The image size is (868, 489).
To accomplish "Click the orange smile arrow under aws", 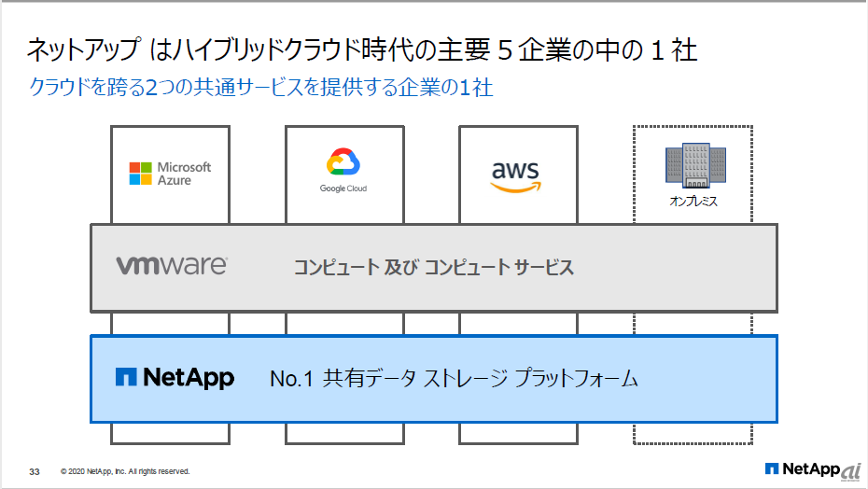I will pyautogui.click(x=516, y=187).
